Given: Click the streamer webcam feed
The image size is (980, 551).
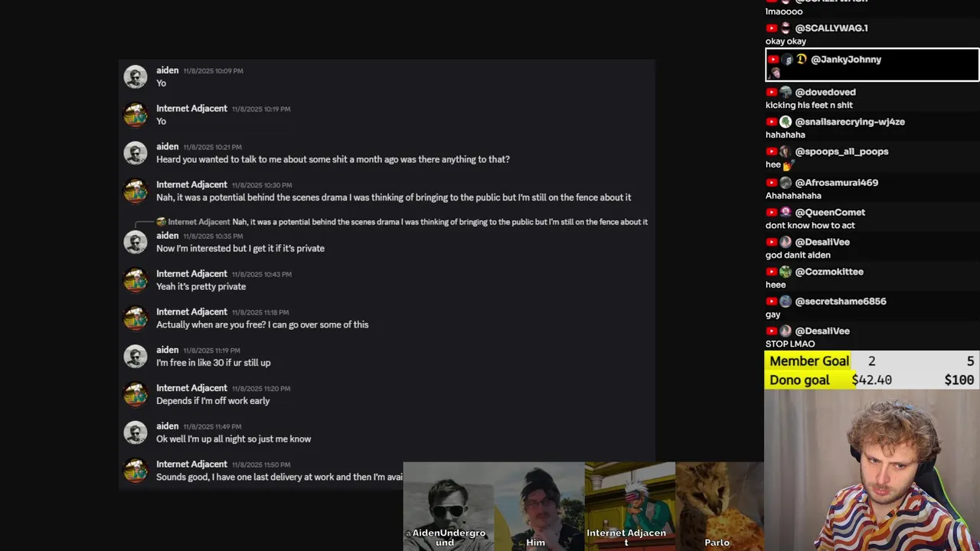Looking at the screenshot, I should (872, 471).
